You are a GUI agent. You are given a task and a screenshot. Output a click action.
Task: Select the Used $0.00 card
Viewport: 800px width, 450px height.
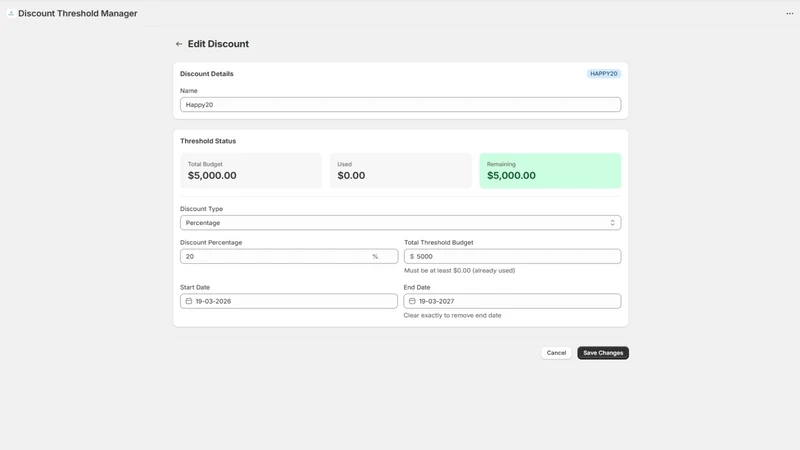[x=401, y=171]
